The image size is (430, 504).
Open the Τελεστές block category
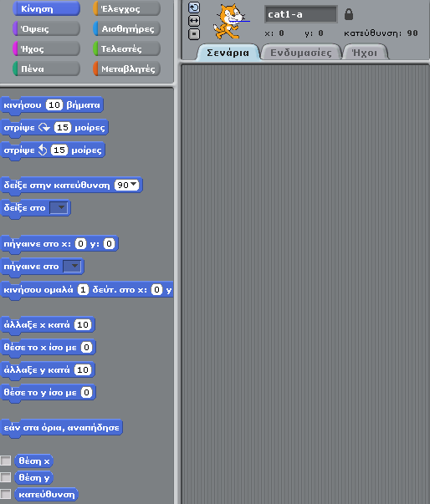(126, 48)
